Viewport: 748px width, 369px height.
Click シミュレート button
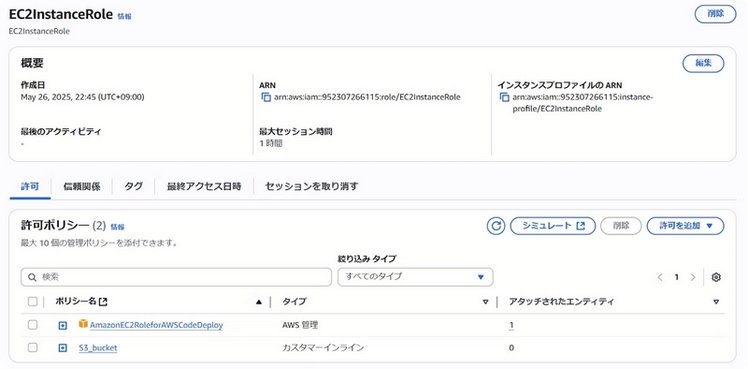553,226
